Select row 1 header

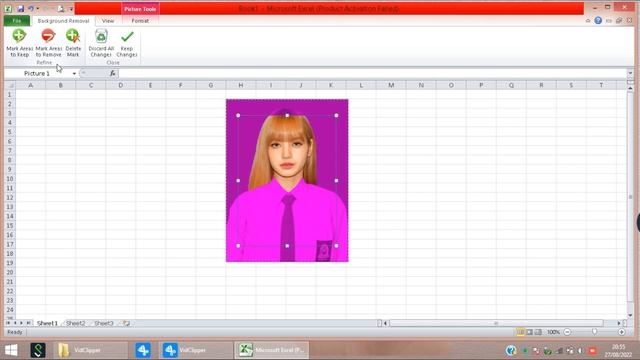pos(9,94)
